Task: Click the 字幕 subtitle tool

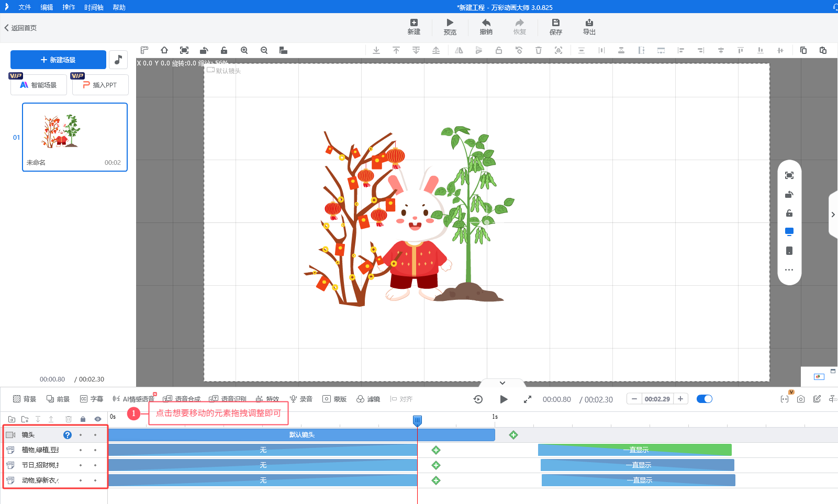Action: coord(92,399)
